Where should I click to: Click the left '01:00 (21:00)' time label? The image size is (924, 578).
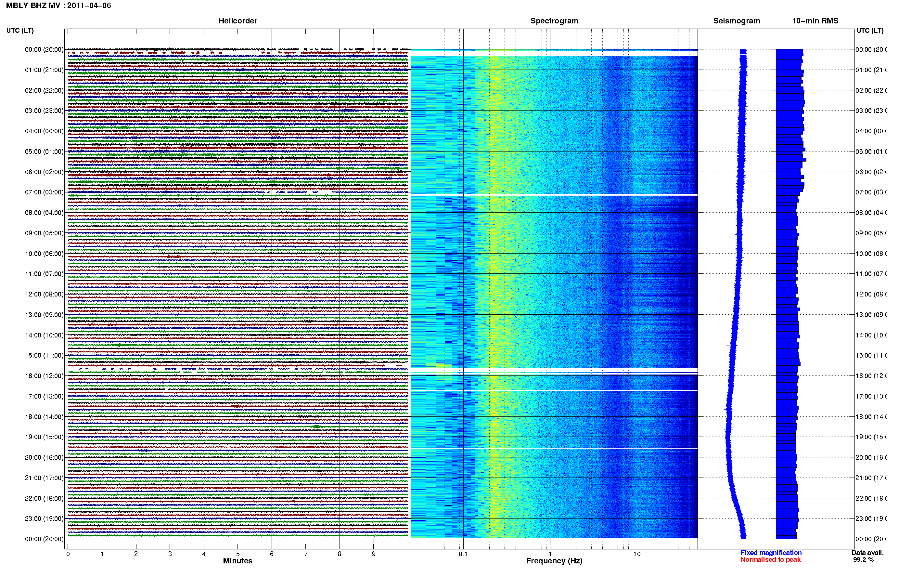coord(44,70)
